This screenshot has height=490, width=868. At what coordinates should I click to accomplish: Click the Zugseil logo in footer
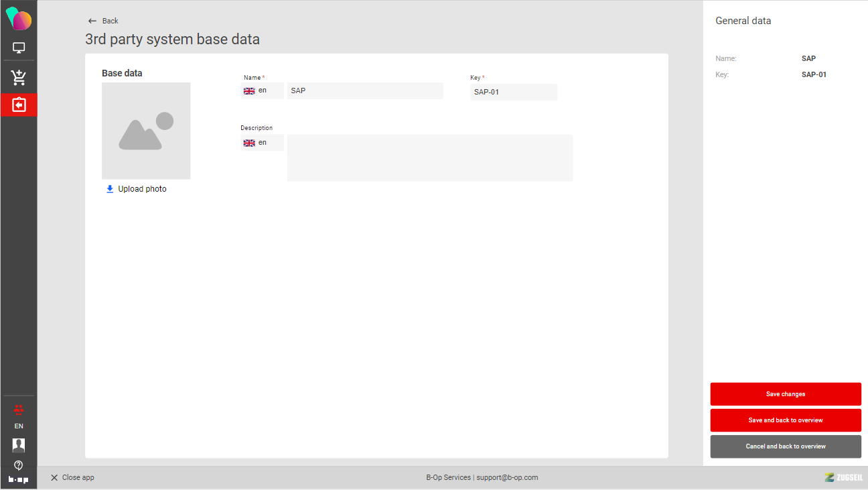tap(843, 477)
